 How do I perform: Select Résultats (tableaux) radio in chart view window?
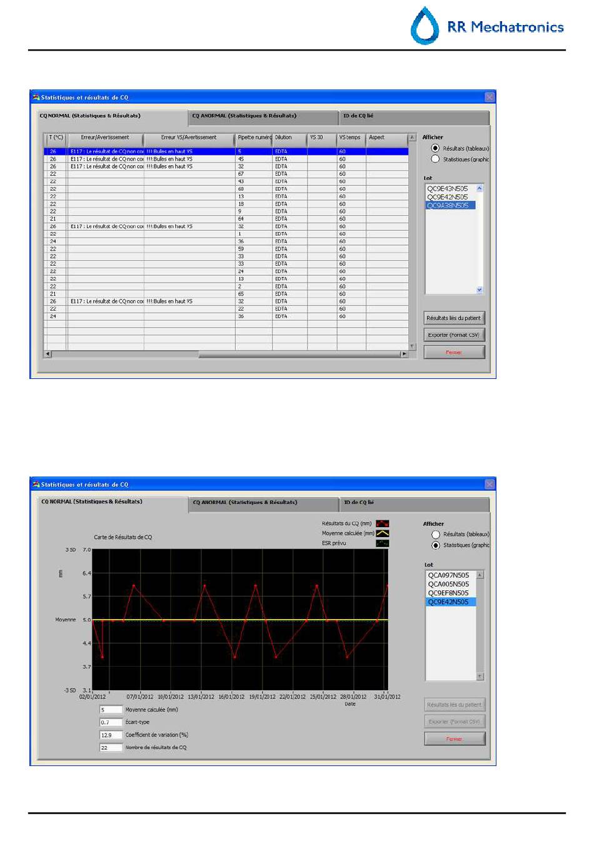point(436,535)
